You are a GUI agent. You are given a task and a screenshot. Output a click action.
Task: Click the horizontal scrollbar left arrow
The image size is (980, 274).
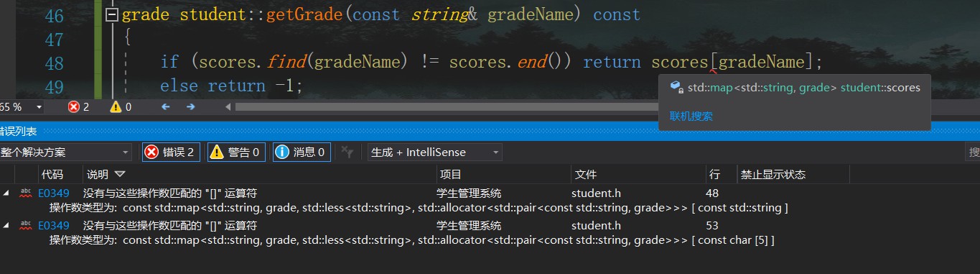click(x=229, y=107)
